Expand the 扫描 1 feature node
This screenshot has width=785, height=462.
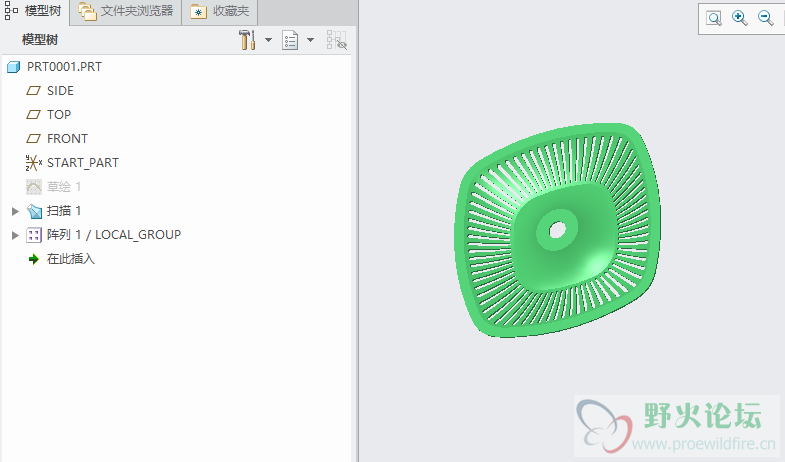tap(15, 211)
